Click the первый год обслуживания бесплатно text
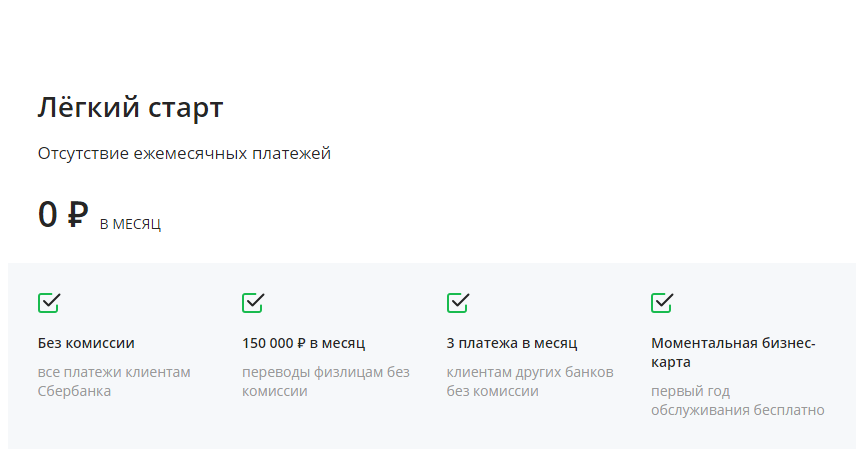 737,400
